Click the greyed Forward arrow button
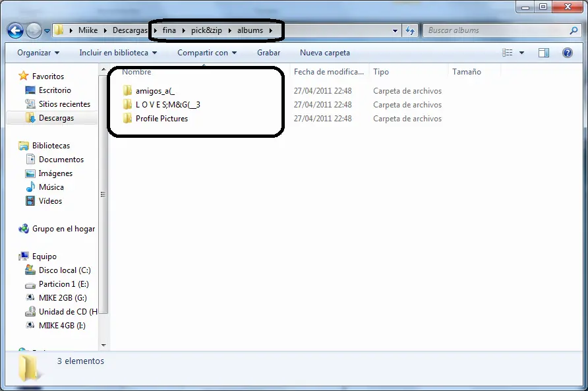 click(x=34, y=30)
